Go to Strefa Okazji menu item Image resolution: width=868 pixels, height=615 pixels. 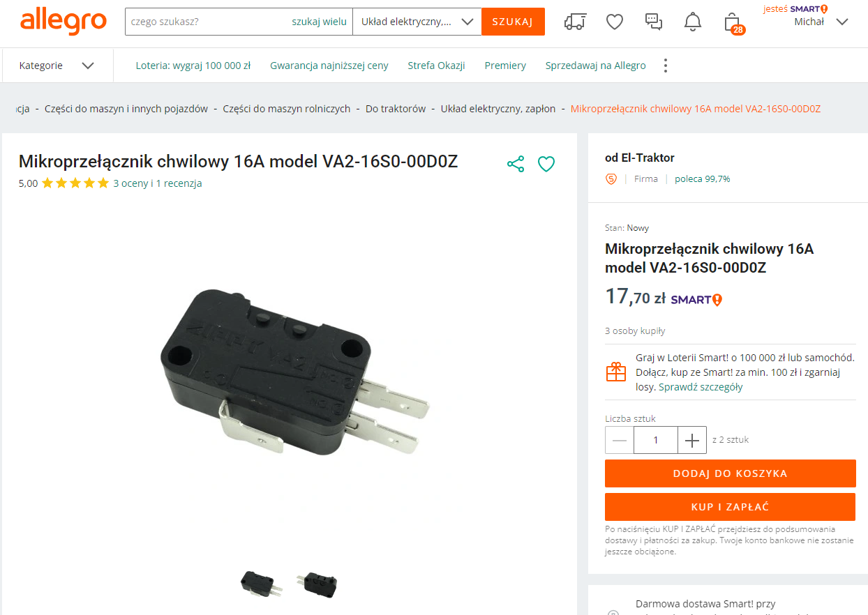(x=436, y=66)
